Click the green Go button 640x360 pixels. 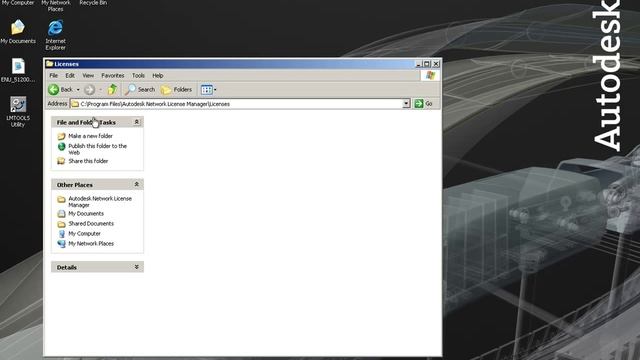(423, 104)
